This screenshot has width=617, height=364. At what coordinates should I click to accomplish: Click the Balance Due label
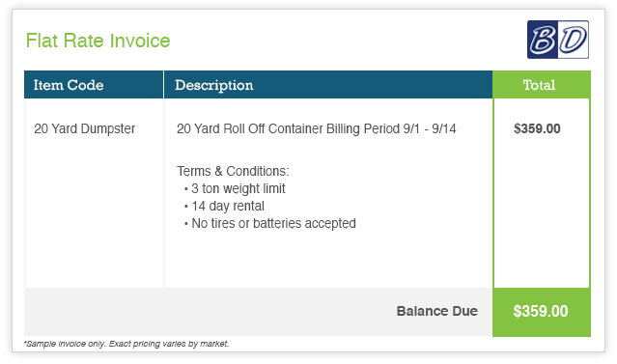point(437,311)
